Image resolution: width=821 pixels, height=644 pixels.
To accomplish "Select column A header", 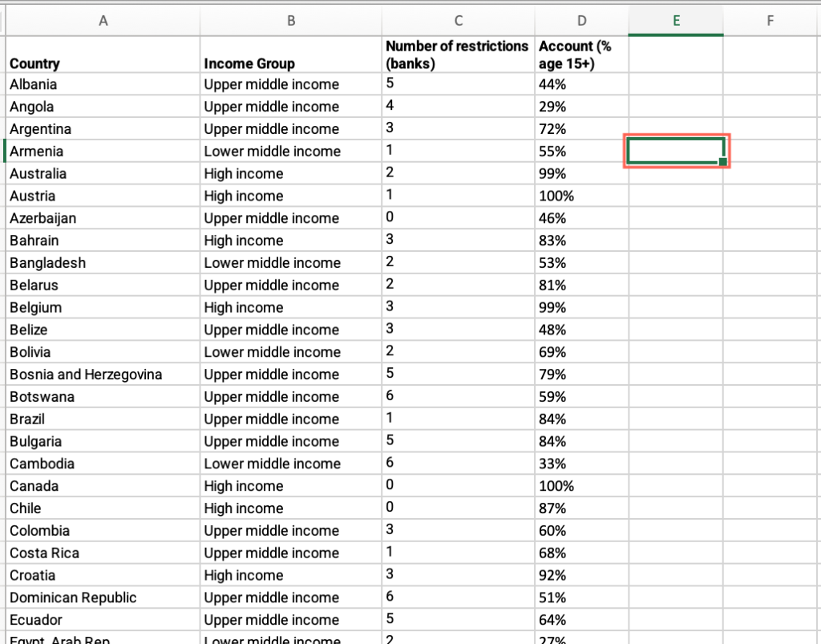I will click(x=103, y=21).
